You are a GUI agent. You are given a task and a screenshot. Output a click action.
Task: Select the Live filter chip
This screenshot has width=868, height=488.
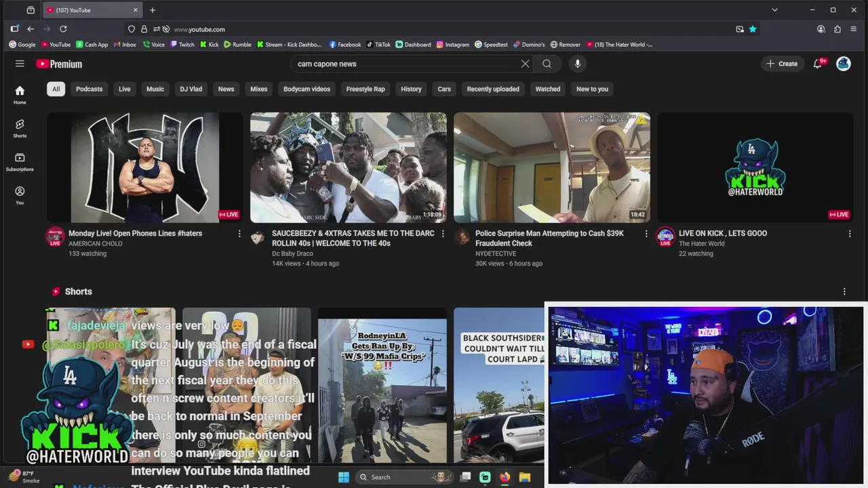tap(125, 89)
